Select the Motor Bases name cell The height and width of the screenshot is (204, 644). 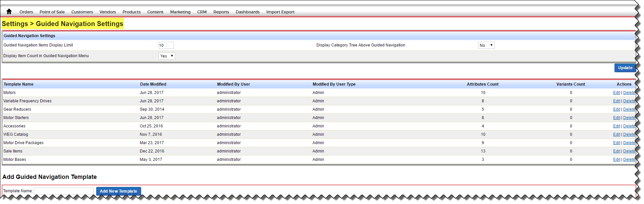(x=15, y=160)
